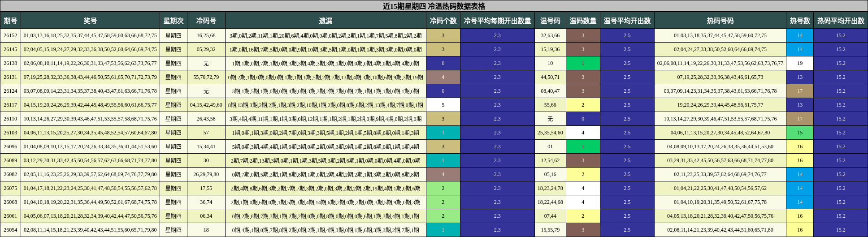This screenshot has width=868, height=237.
Task: Click warm numbers cell 44,50,71
Action: coord(550,77)
